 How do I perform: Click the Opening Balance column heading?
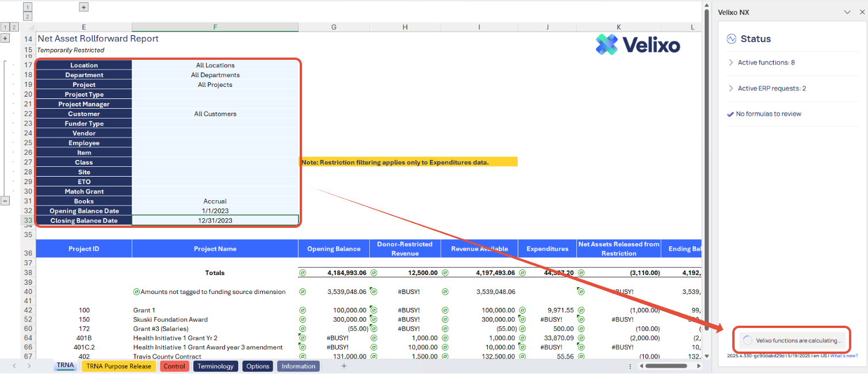point(334,249)
